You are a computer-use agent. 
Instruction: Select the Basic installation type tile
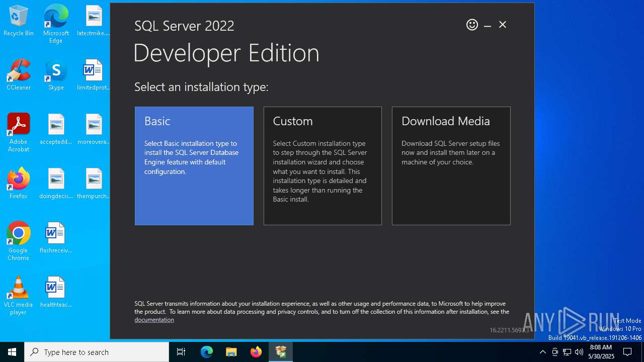pos(194,165)
